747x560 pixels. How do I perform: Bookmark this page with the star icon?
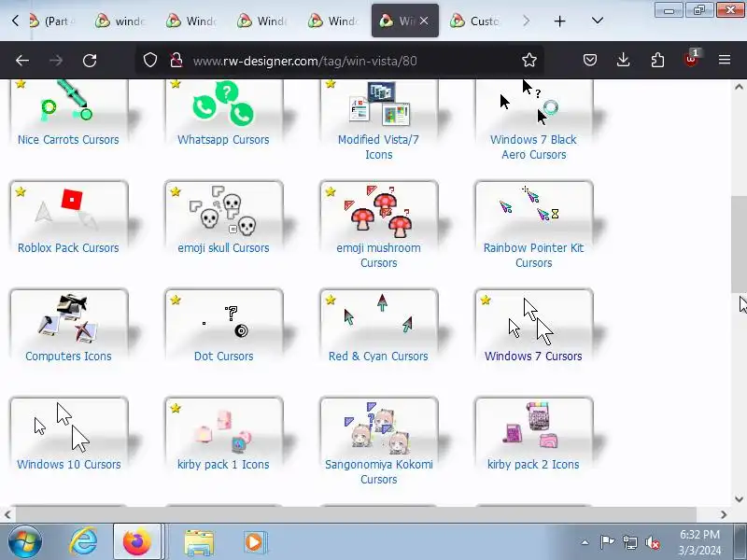point(529,60)
